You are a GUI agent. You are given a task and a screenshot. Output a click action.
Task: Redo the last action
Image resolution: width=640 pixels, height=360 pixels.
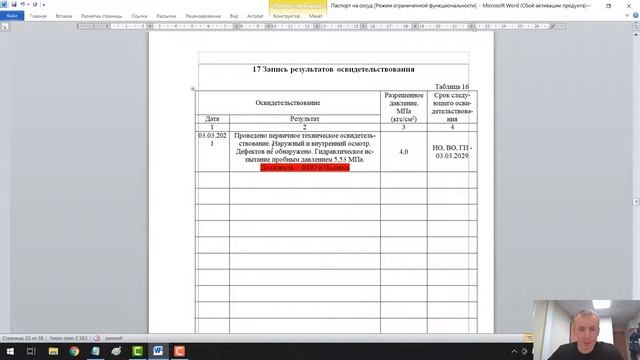click(35, 4)
